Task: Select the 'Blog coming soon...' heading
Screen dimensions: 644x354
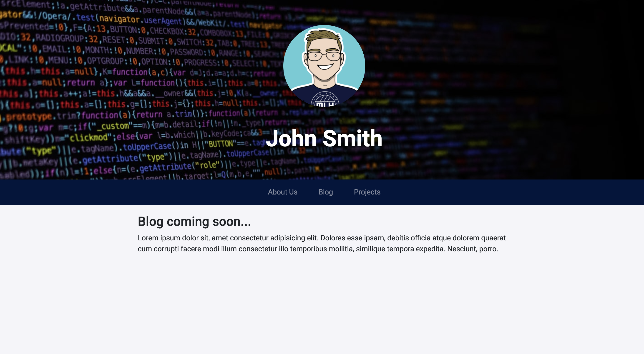Action: pos(194,221)
